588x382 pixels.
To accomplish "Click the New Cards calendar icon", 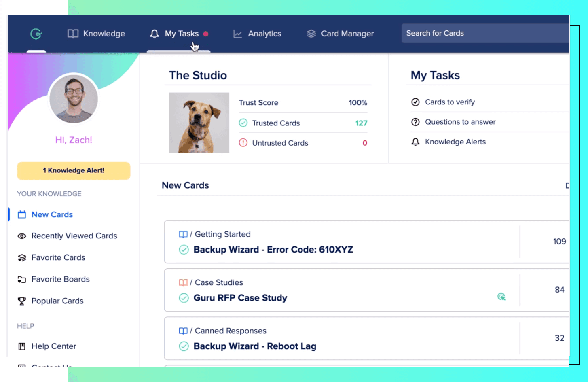I will pos(22,214).
